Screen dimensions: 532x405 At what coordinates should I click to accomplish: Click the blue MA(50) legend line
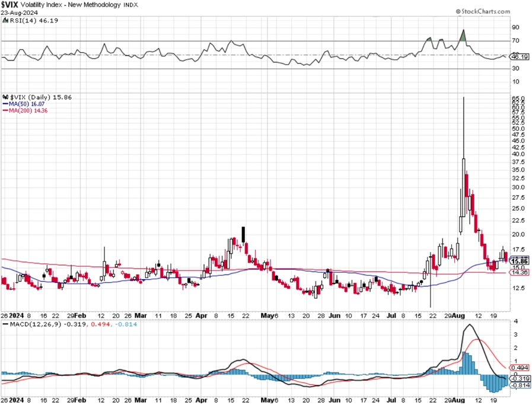(5, 104)
